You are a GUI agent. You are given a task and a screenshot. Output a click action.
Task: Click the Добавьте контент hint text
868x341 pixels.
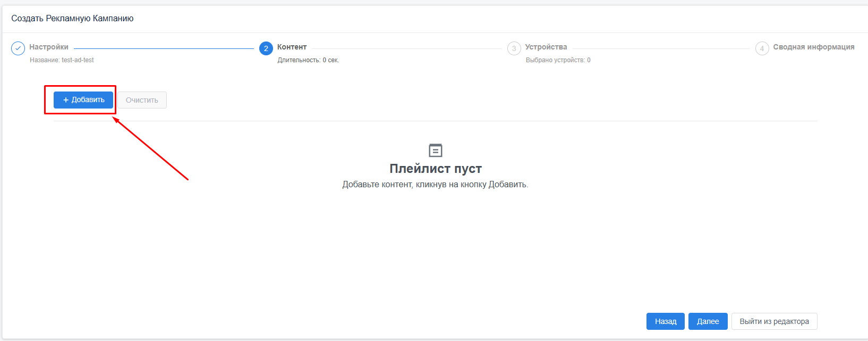(x=436, y=185)
